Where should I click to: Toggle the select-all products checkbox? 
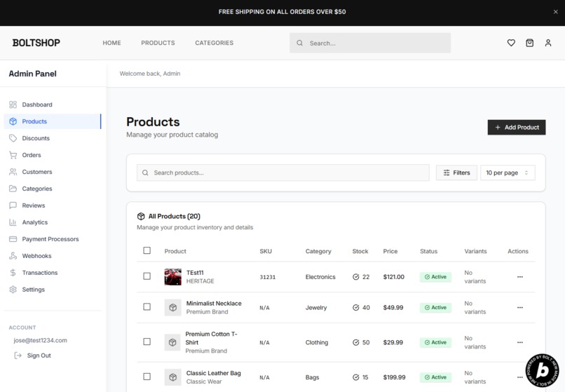click(147, 250)
